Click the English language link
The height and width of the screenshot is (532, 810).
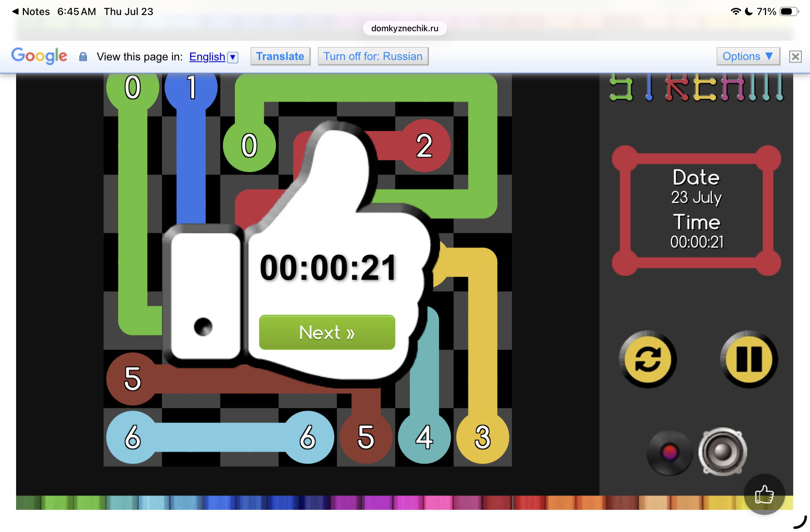207,56
